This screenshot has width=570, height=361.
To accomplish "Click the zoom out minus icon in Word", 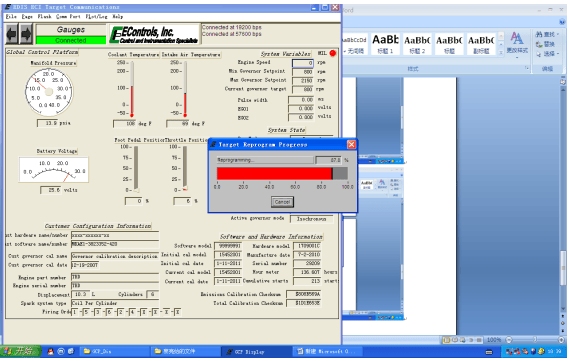I will 509,340.
